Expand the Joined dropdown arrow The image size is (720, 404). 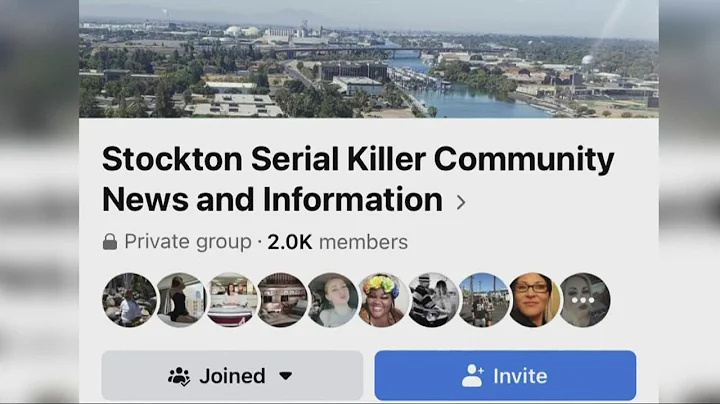[x=286, y=376]
